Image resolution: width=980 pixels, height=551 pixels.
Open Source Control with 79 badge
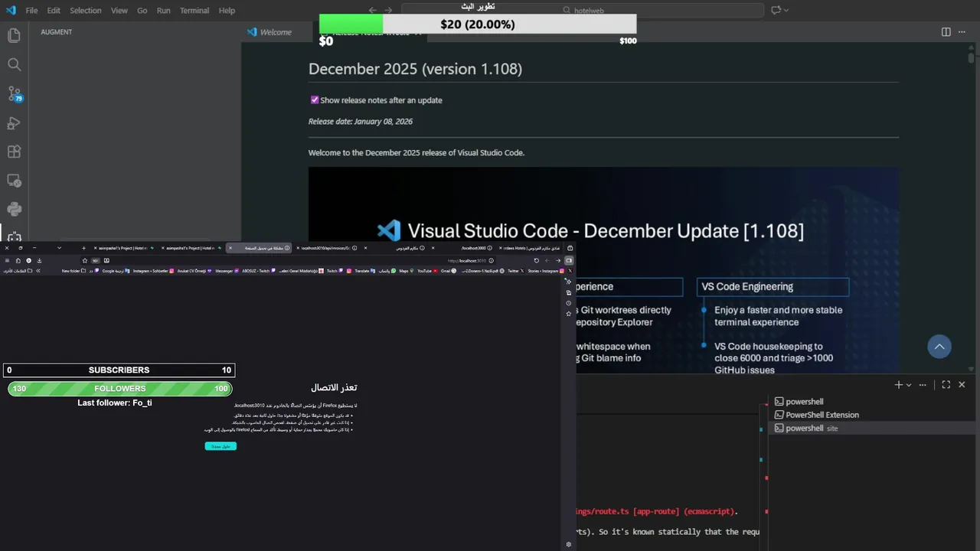tap(14, 93)
